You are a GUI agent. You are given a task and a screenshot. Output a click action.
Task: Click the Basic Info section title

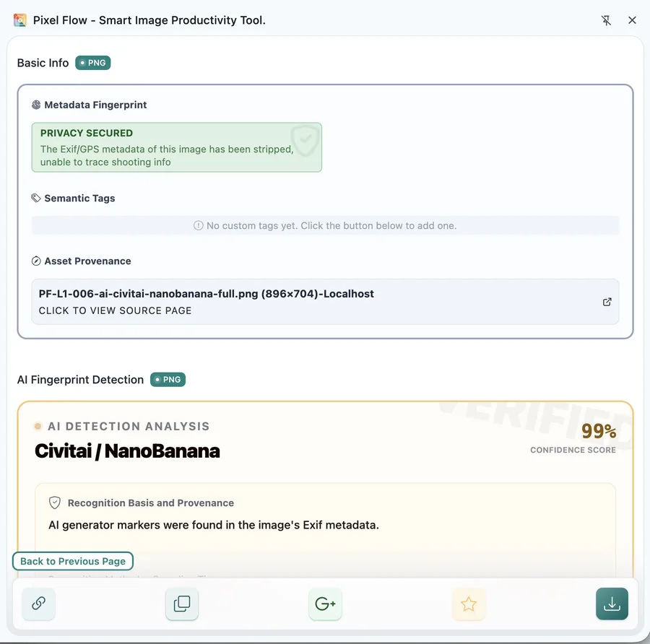(x=43, y=63)
